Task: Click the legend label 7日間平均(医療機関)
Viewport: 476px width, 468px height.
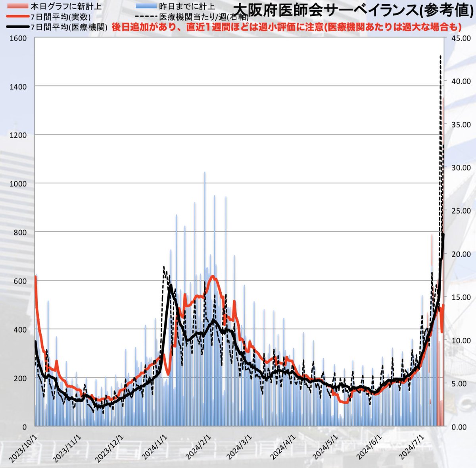Action: 69,27
